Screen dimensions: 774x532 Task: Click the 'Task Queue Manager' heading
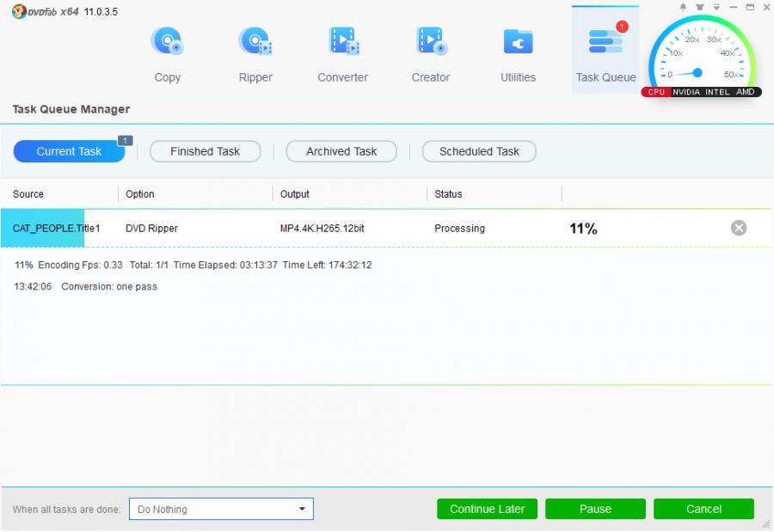tap(71, 109)
